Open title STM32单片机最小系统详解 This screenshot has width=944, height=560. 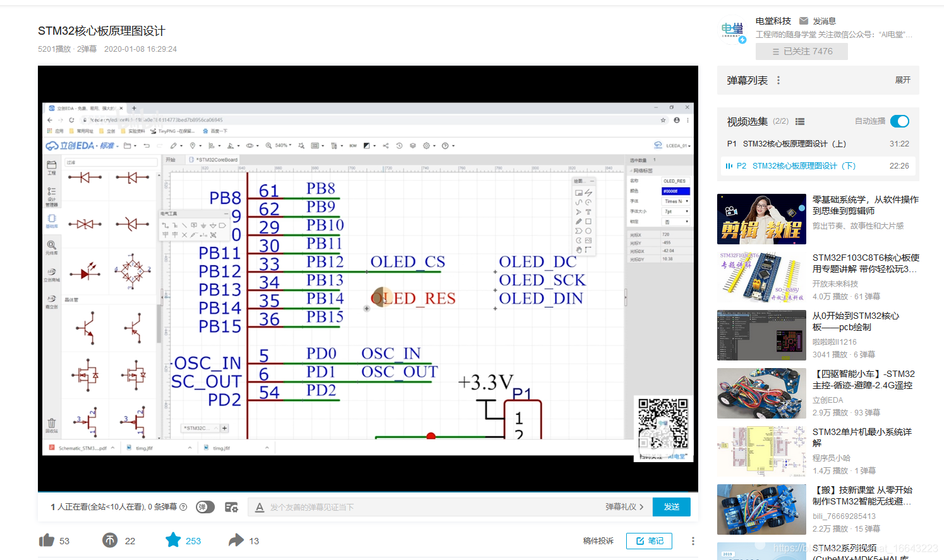click(x=862, y=438)
